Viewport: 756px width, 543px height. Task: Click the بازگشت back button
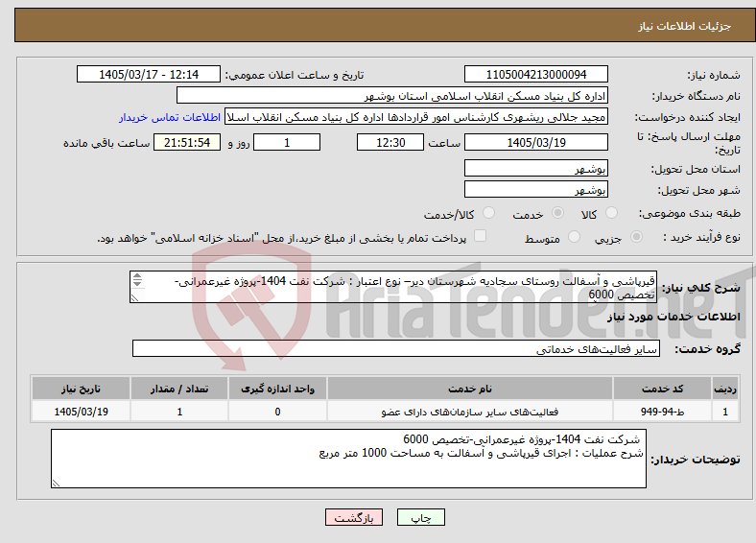pos(354,517)
